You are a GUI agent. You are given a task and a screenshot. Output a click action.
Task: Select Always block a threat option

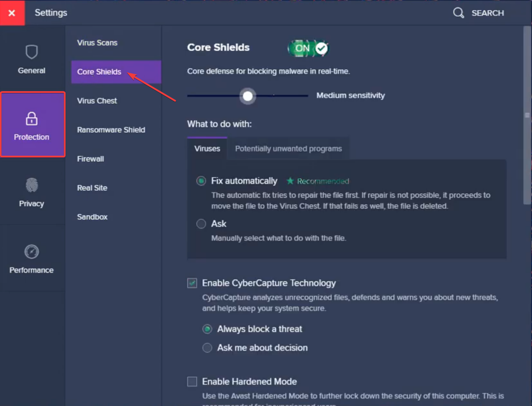207,329
